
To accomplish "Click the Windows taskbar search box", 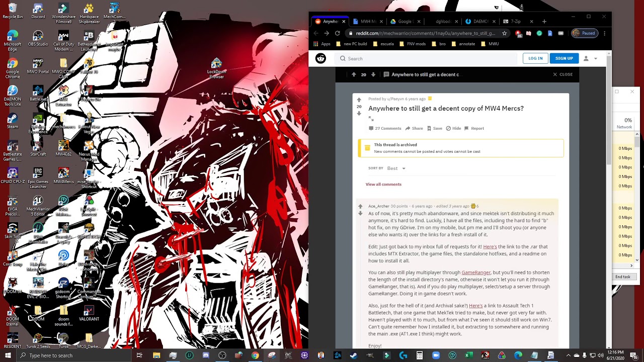I will click(x=74, y=355).
